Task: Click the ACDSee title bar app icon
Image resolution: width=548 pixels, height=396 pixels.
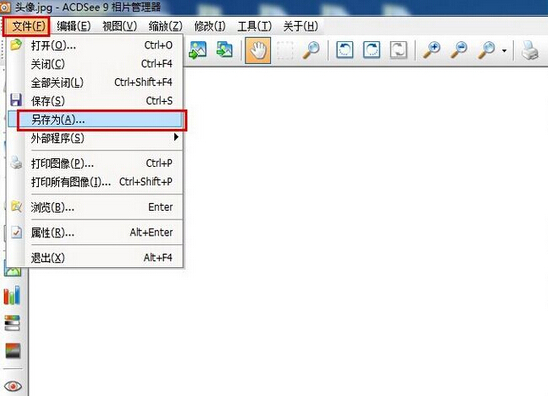Action: 5,7
